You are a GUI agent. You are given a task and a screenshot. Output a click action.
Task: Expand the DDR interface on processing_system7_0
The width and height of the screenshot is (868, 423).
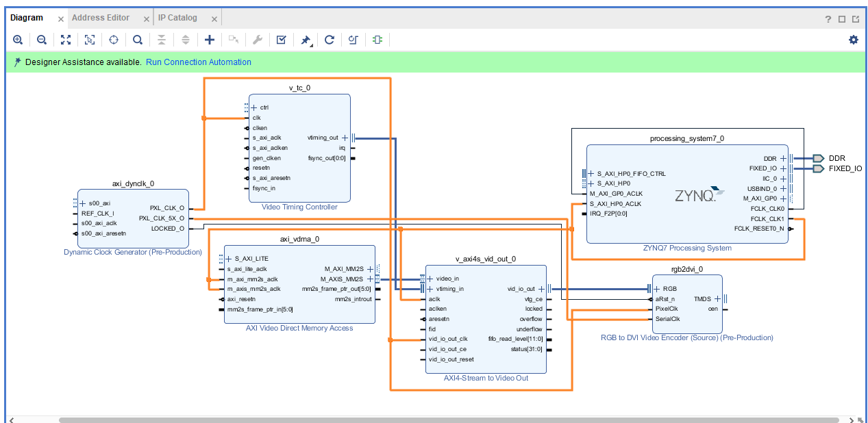point(783,158)
